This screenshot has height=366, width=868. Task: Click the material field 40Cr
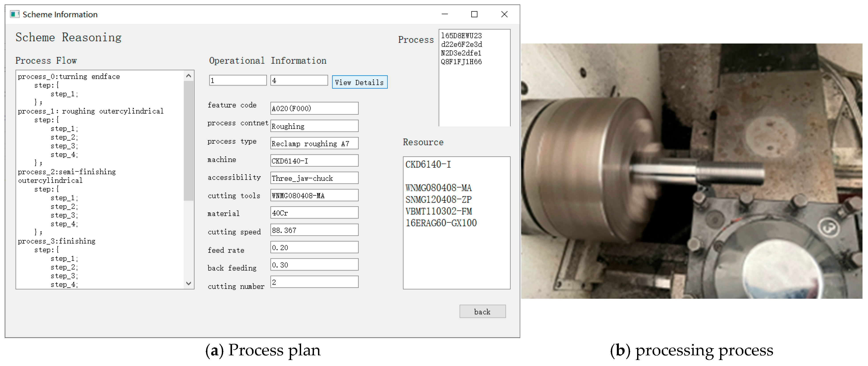click(x=314, y=213)
